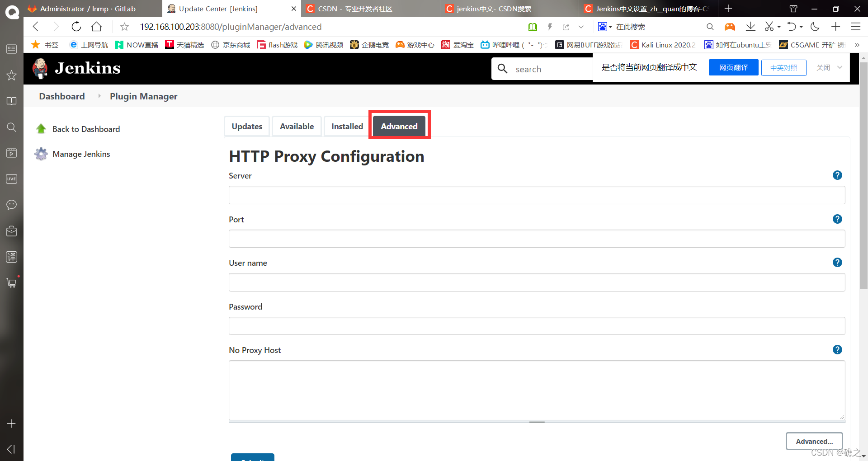
Task: Click the browser forward arrow
Action: [x=56, y=27]
